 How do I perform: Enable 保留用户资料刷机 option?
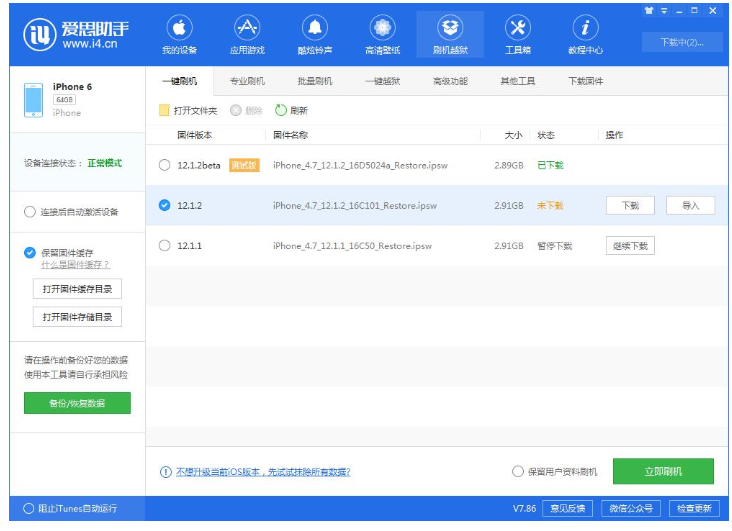[518, 471]
